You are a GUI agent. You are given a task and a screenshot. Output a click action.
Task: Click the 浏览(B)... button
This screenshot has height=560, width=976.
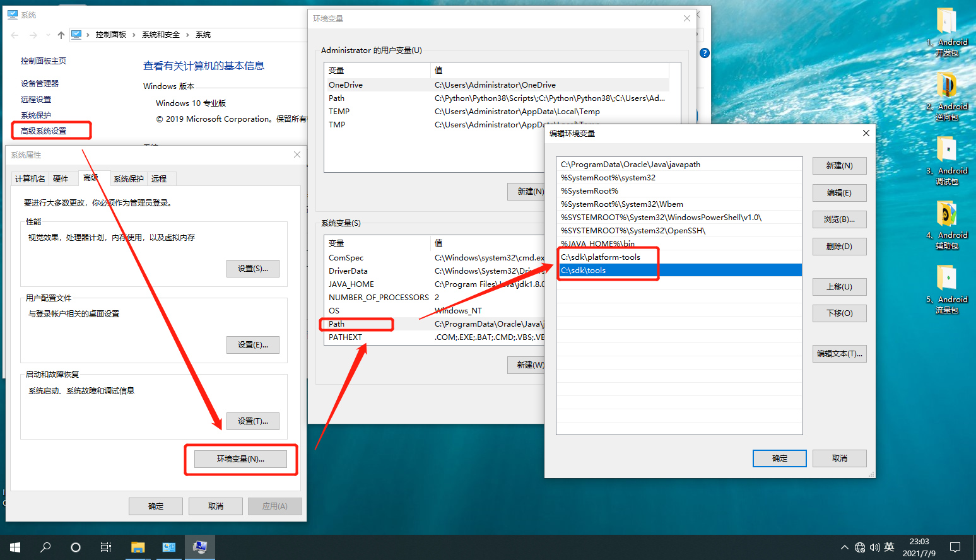pos(839,219)
